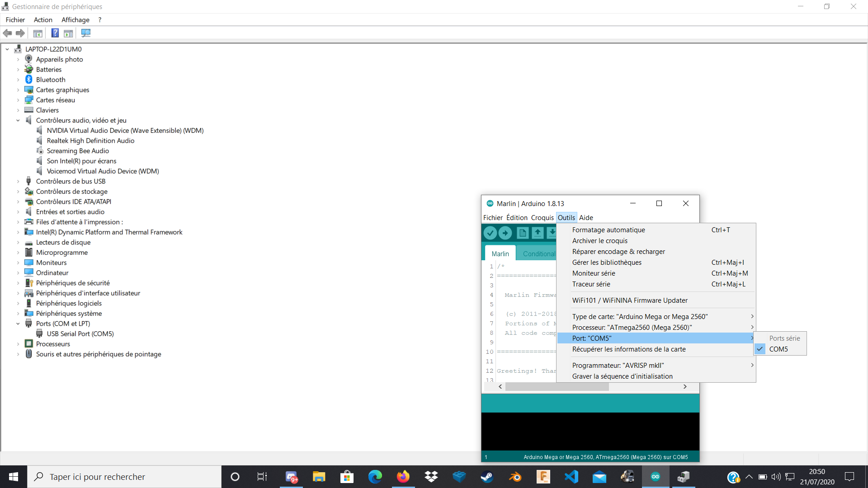Open the Affichage menu in Device Manager
This screenshot has width=868, height=488.
coord(75,20)
